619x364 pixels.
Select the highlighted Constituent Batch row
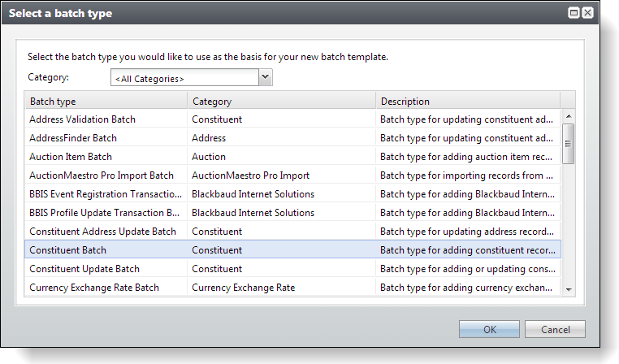pos(292,249)
